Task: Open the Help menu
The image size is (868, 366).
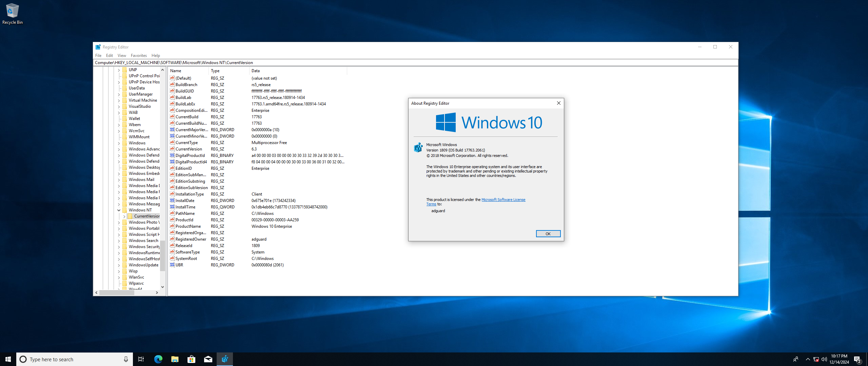Action: pos(156,56)
